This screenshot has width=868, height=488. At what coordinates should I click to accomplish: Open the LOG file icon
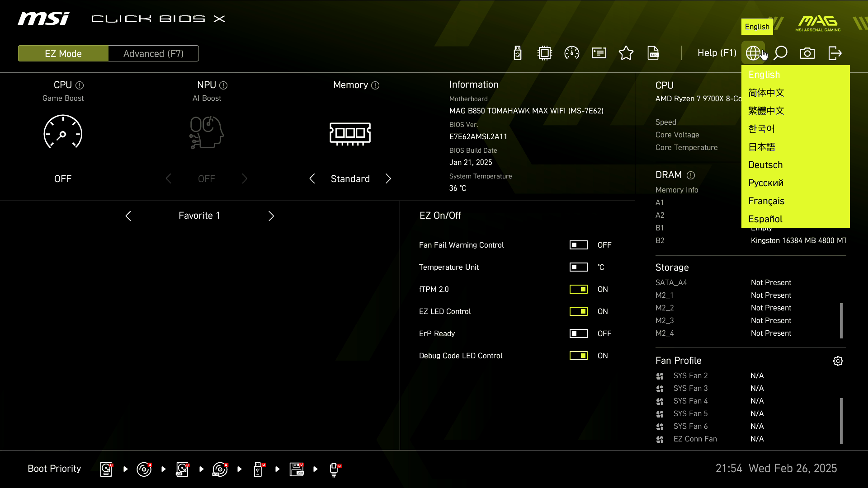653,53
